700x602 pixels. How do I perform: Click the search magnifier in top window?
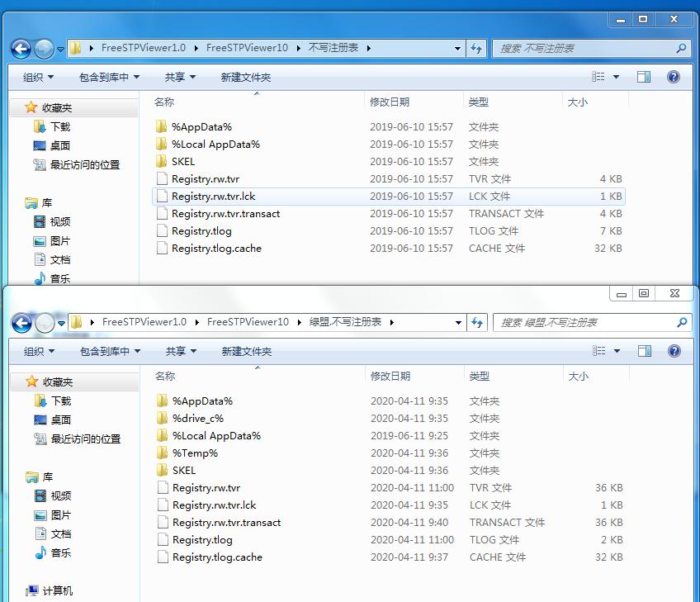click(681, 48)
